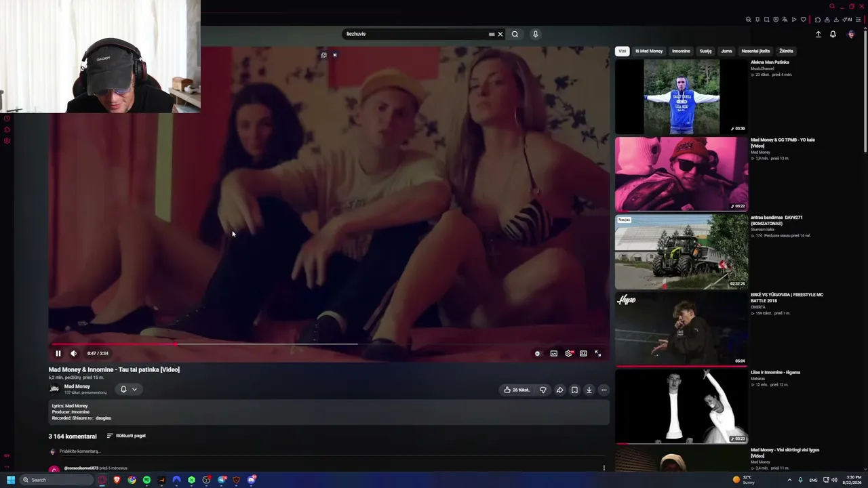The width and height of the screenshot is (868, 488).
Task: Open more actions menu under video
Action: pyautogui.click(x=604, y=390)
